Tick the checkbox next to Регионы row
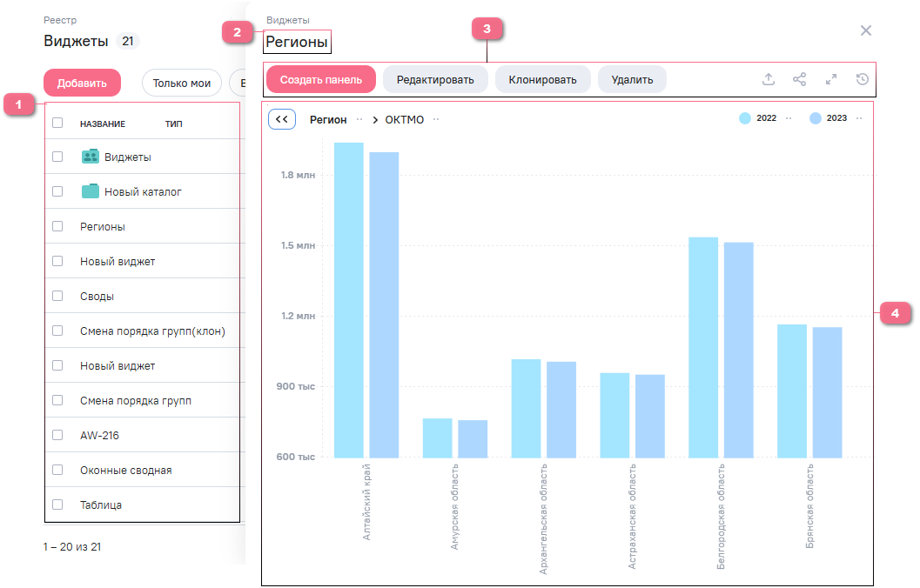Screen dimensions: 920x588 click(57, 226)
